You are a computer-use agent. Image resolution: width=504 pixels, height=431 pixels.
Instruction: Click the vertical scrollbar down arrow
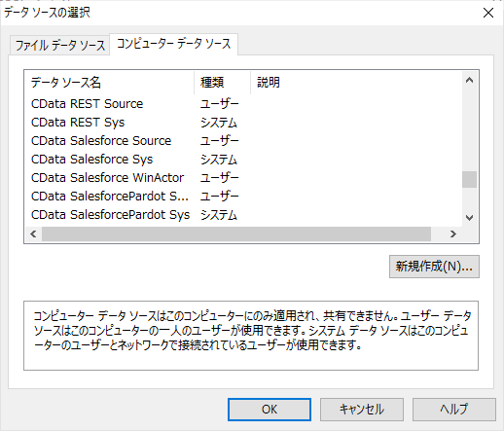tap(469, 218)
